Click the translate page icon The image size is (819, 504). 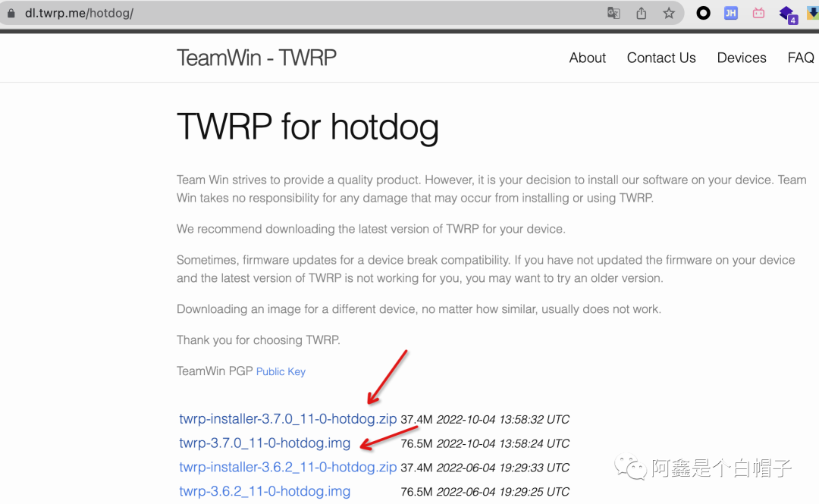pyautogui.click(x=613, y=13)
